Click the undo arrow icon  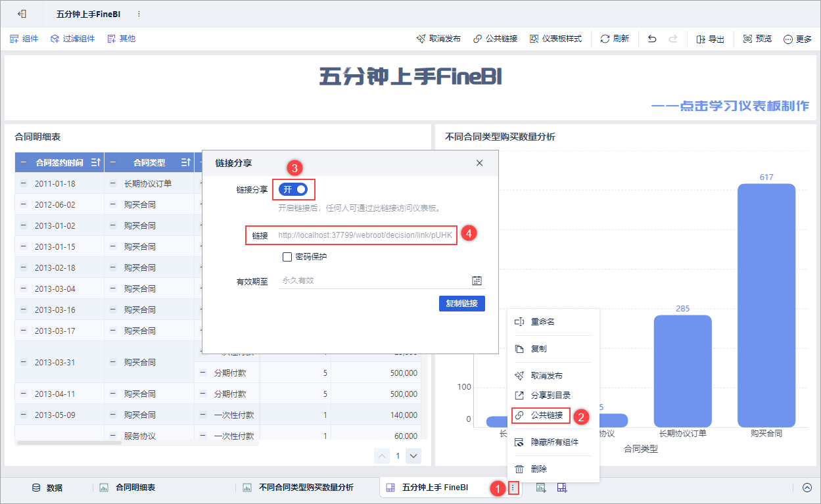click(x=652, y=39)
